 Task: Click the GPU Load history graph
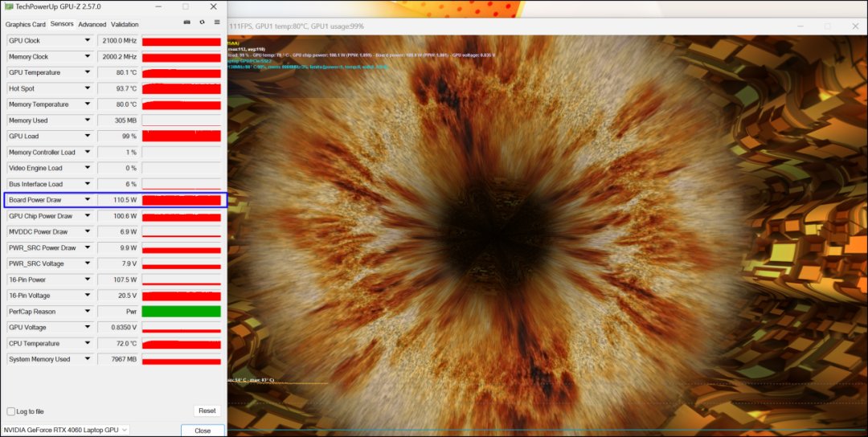[x=182, y=136]
